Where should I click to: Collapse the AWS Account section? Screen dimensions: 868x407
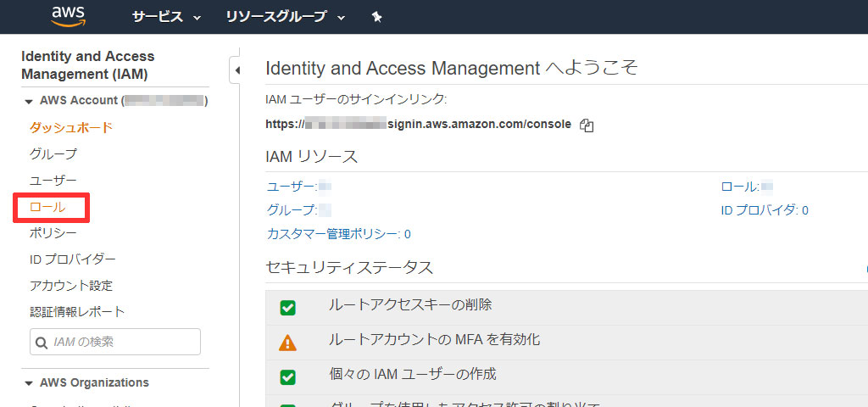tap(28, 102)
